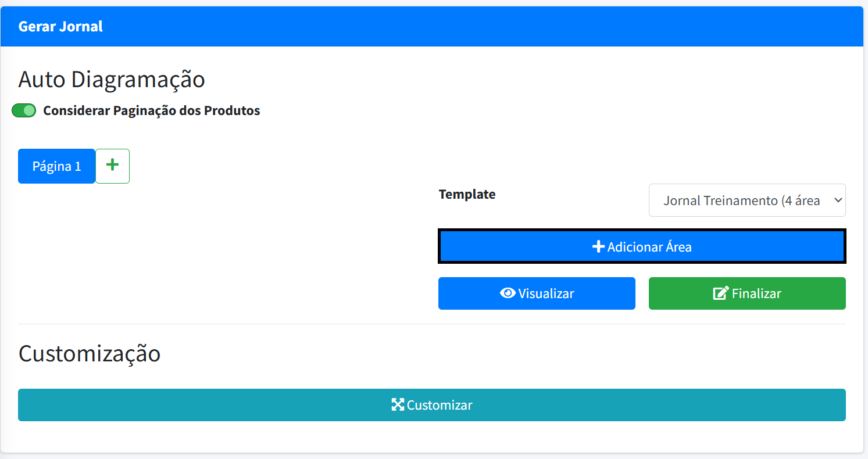Click the green plus icon to add a page
The height and width of the screenshot is (459, 868).
[x=112, y=166]
